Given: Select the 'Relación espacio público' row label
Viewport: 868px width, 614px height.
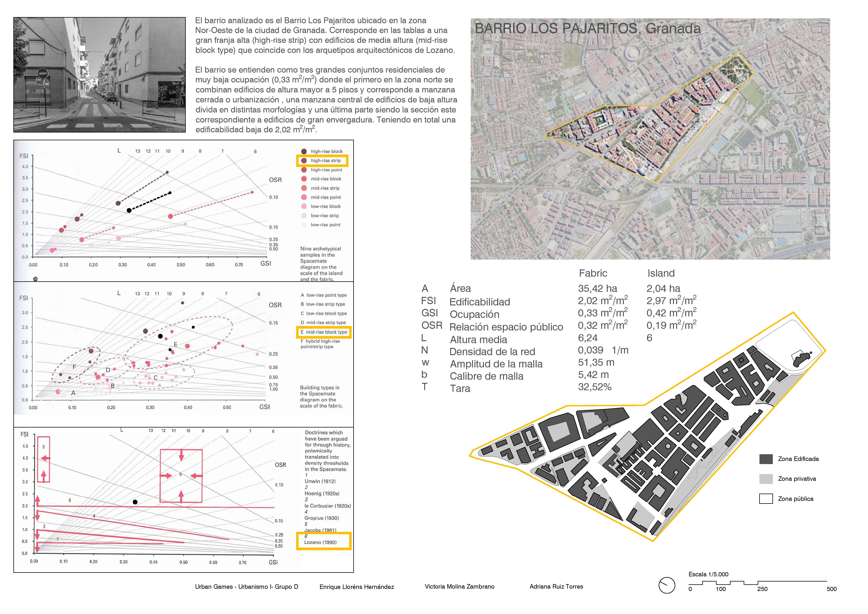Looking at the screenshot, I should (506, 327).
